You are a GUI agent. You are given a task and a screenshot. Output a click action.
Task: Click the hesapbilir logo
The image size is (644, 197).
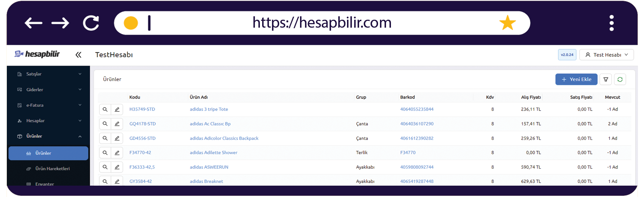37,54
